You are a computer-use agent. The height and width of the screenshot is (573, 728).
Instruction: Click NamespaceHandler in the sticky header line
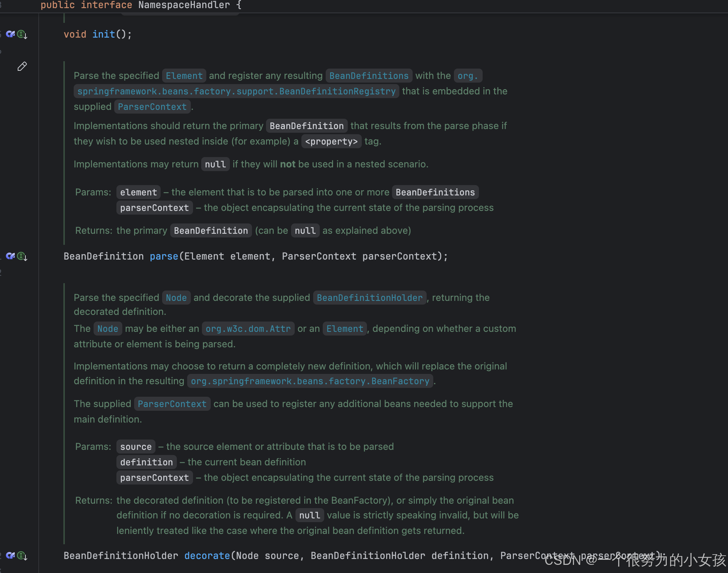point(184,5)
